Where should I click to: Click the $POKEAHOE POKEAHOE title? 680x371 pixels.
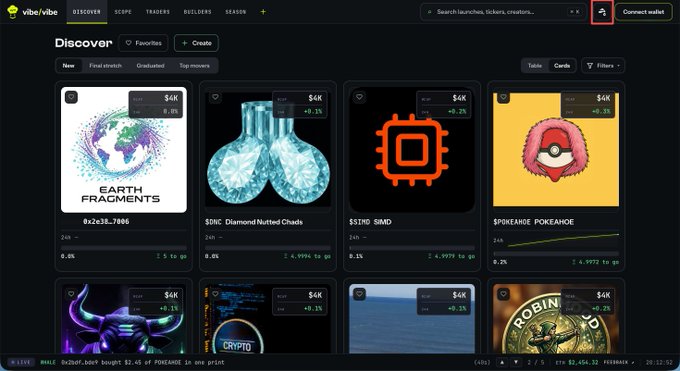click(x=533, y=222)
